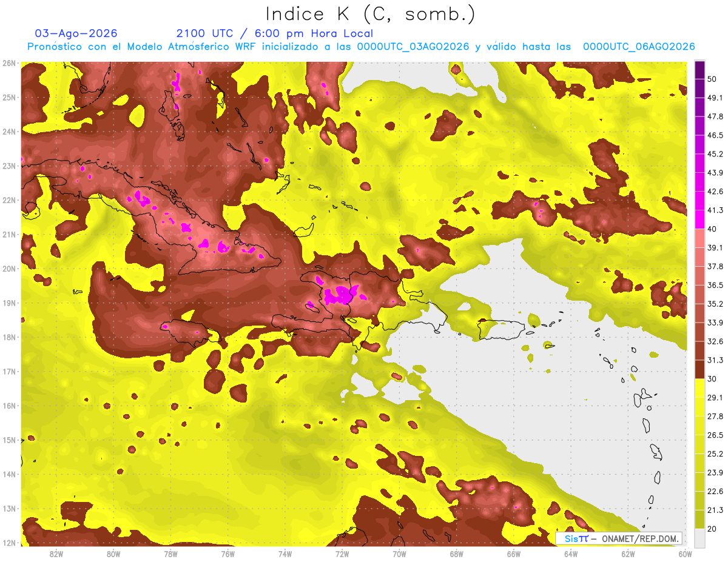Screen dimensions: 728x562
Task: Click the colorbar value 33.9
Action: (715, 323)
